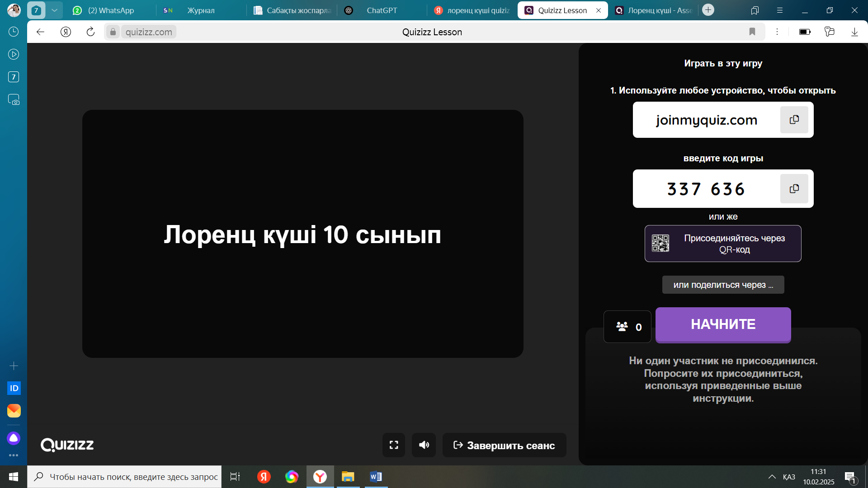Join through QR code button
The width and height of the screenshot is (868, 488).
(723, 244)
